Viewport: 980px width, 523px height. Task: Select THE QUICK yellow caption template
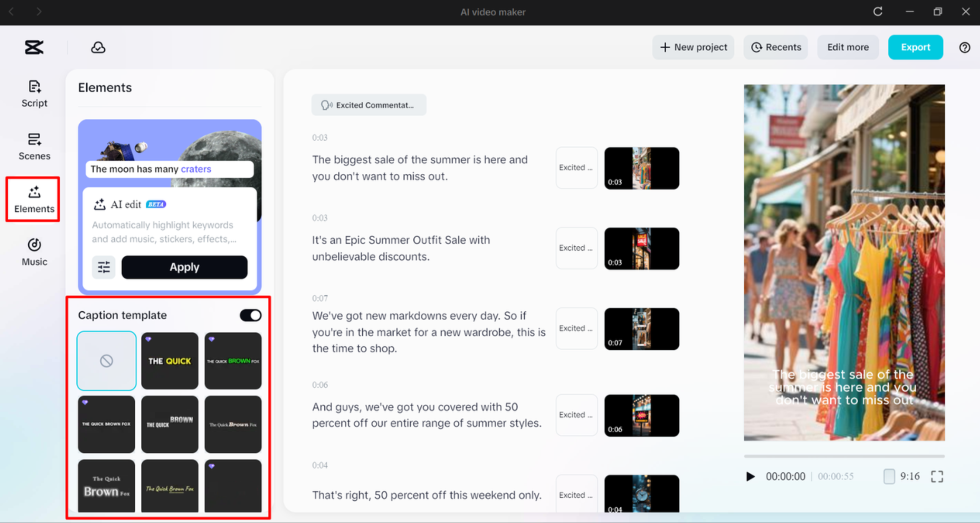[170, 360]
